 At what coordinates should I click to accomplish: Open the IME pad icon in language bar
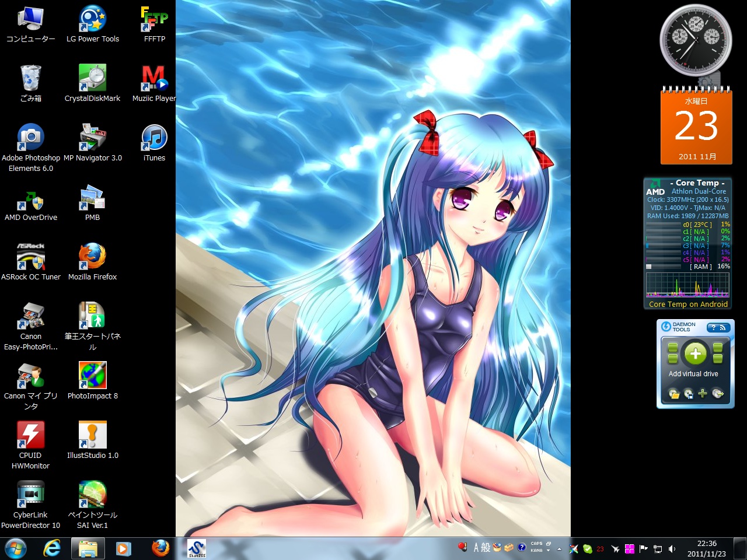point(497,548)
